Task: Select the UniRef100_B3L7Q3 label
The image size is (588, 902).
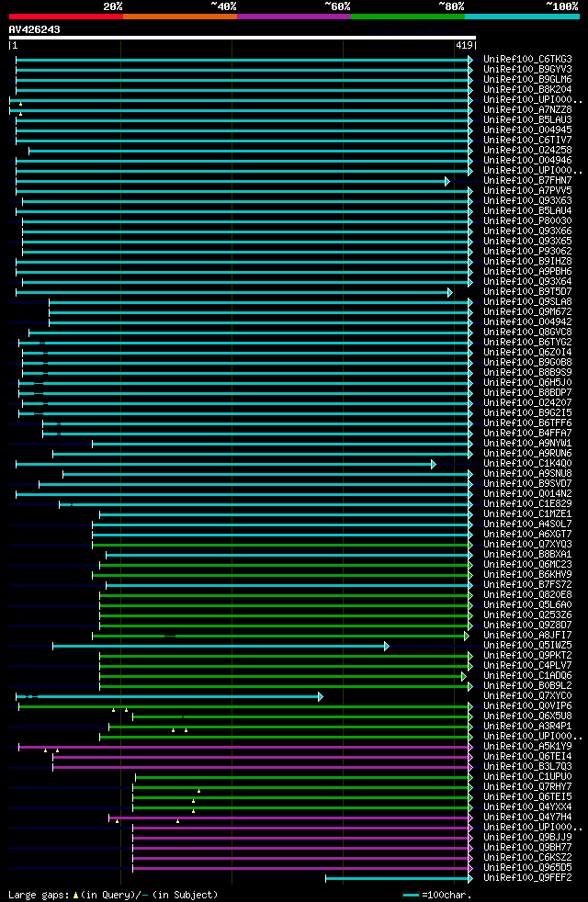Action: click(x=527, y=767)
